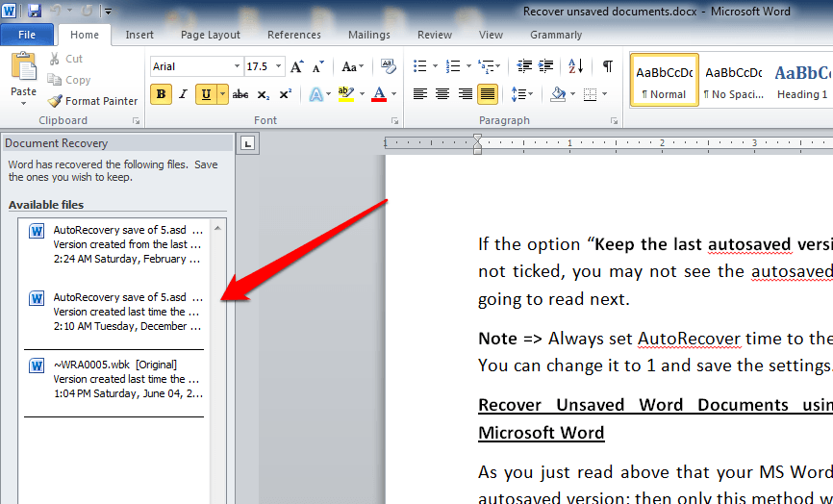
Task: Switch to the Page Layout tab
Action: pyautogui.click(x=211, y=35)
